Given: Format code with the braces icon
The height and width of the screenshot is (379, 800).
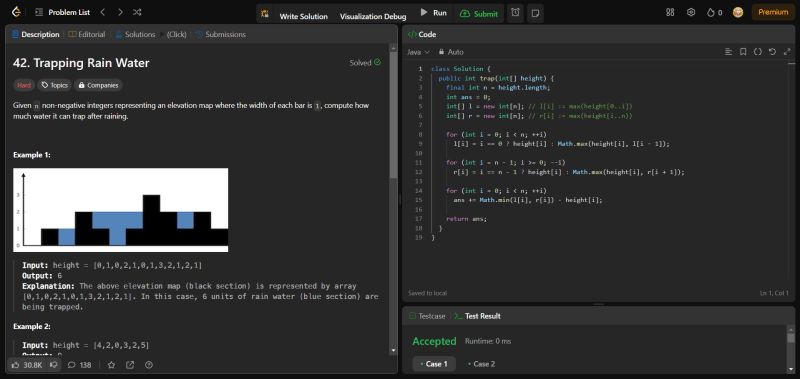Looking at the screenshot, I should [x=758, y=52].
